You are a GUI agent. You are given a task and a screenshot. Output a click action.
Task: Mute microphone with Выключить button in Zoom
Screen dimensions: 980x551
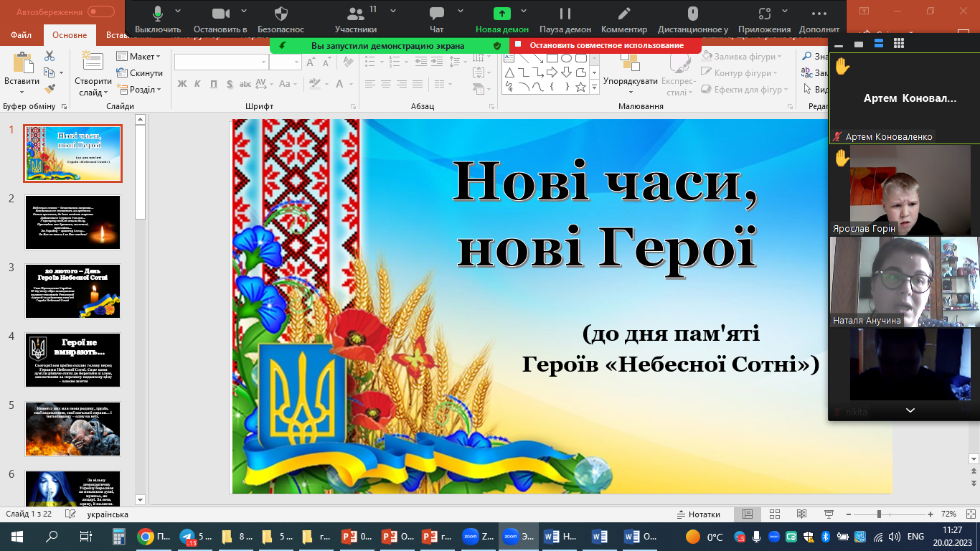(x=158, y=19)
